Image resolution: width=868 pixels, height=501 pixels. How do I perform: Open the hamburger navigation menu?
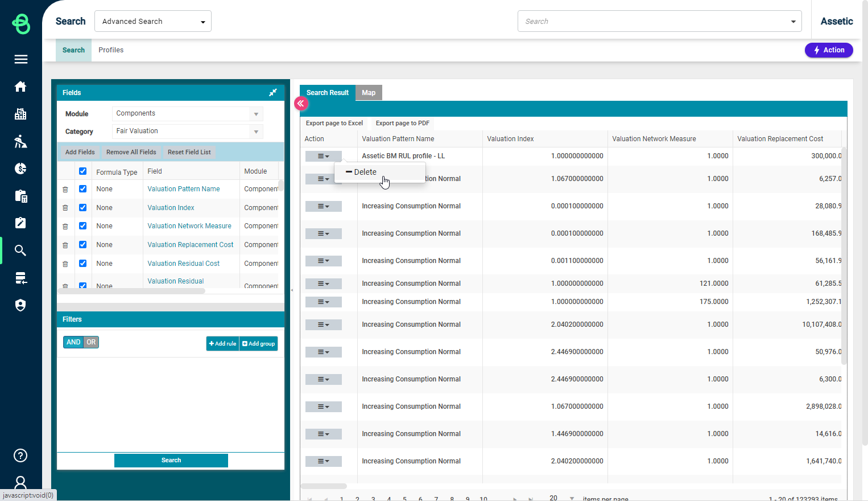(21, 59)
